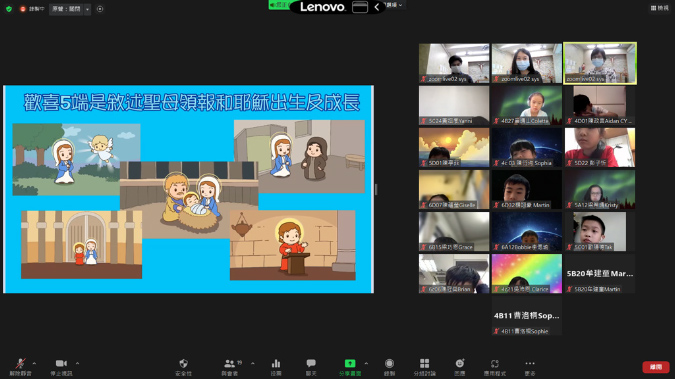Screen dimensions: 675x379
Task: Click the green Share Screen icon
Action: [350, 363]
